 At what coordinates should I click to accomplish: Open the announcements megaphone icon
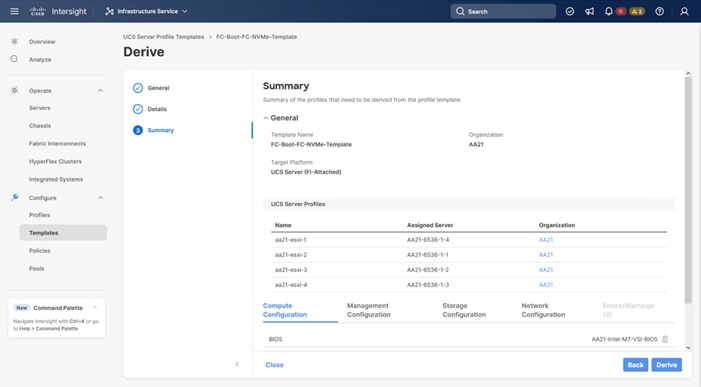click(x=590, y=11)
